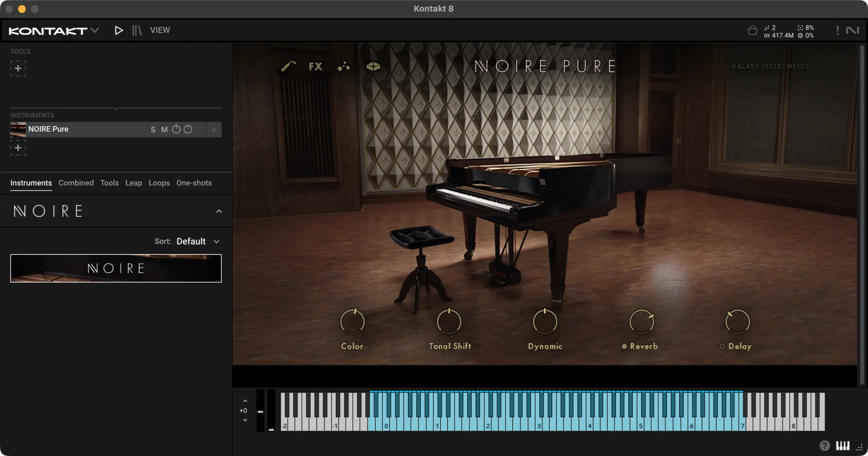
Task: Open the FX panel in Noire Pure
Action: pyautogui.click(x=315, y=66)
